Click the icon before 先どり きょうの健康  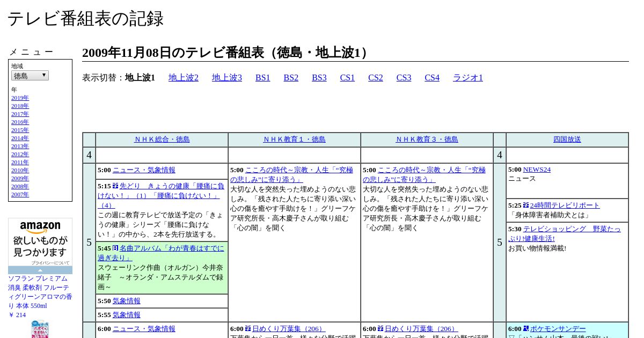tap(115, 186)
